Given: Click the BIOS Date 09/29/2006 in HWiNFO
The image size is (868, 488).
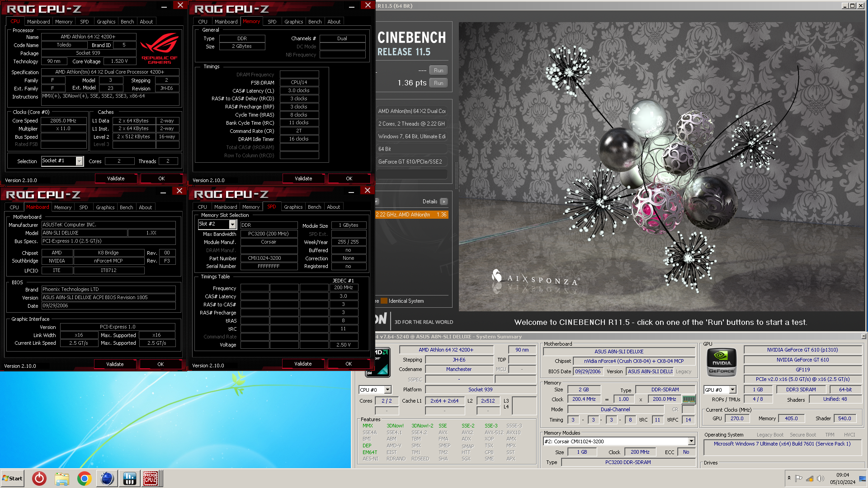Looking at the screenshot, I should click(588, 371).
